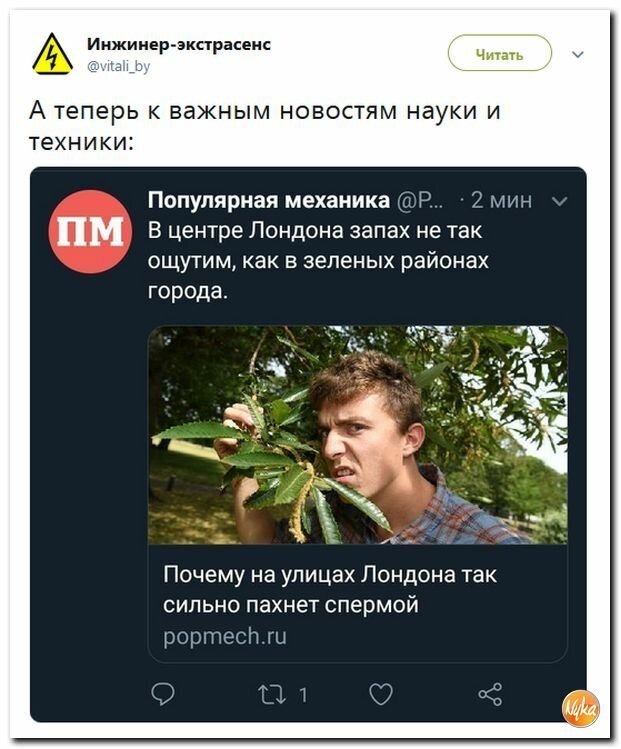Viewport: 621px width, 749px height.
Task: Click the retweet arrows icon
Action: (x=272, y=695)
